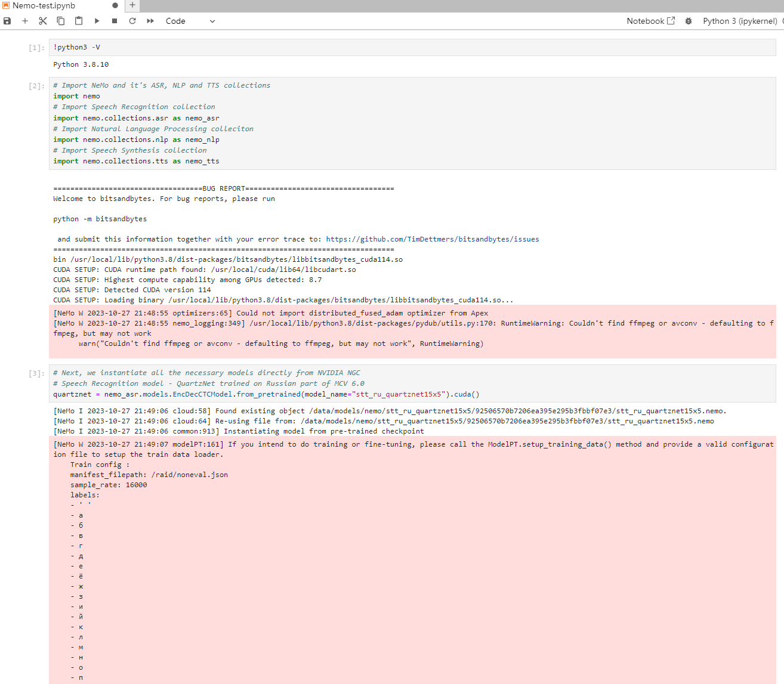Copy the selected cell
Viewport: 784px width, 684px height.
[x=61, y=21]
